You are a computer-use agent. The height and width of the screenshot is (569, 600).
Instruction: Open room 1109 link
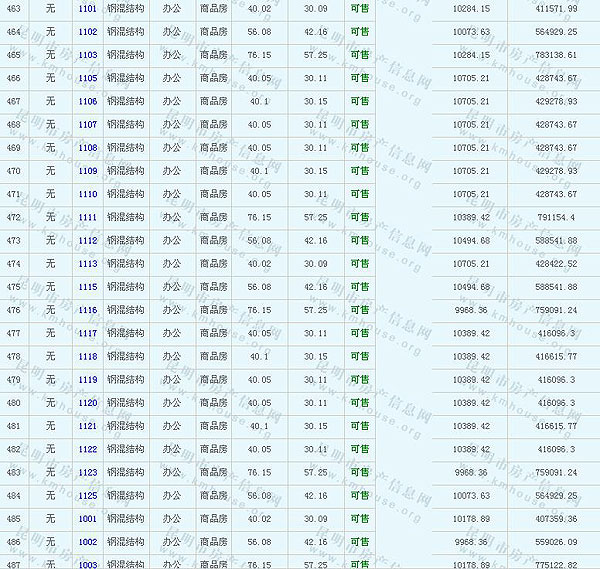(x=87, y=171)
